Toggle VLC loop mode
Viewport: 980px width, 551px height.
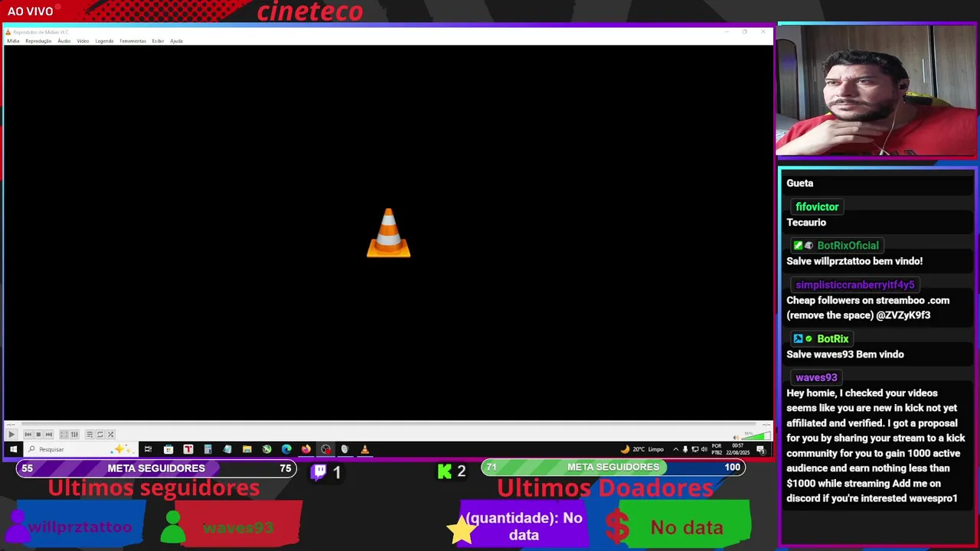(x=100, y=435)
